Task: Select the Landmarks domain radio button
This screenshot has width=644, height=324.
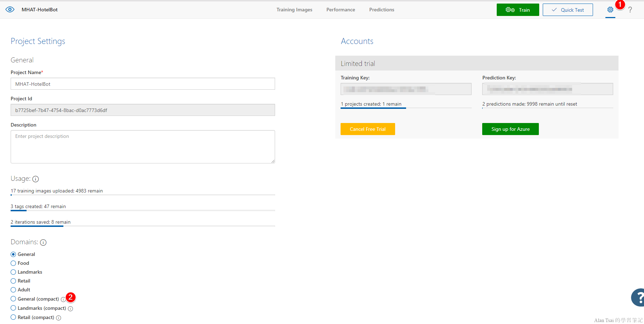Action: tap(13, 272)
